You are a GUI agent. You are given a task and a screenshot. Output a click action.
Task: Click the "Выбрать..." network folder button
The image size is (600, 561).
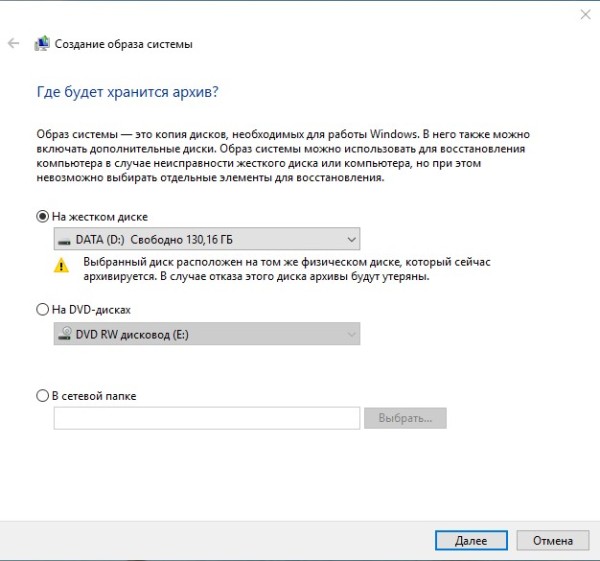[405, 418]
